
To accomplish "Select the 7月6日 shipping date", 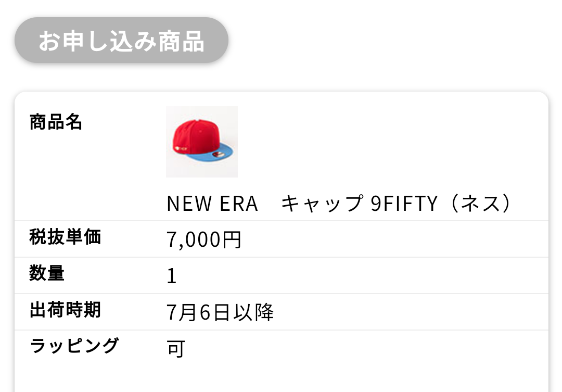I will pyautogui.click(x=200, y=312).
